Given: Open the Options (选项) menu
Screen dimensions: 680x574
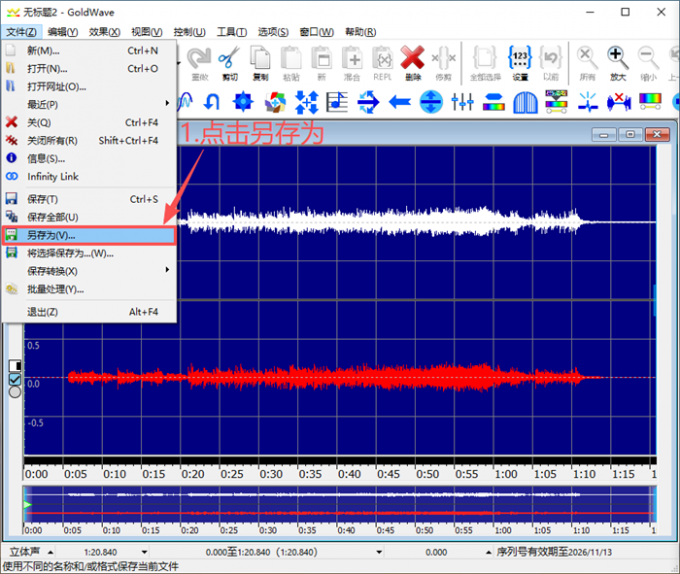Looking at the screenshot, I should [273, 32].
